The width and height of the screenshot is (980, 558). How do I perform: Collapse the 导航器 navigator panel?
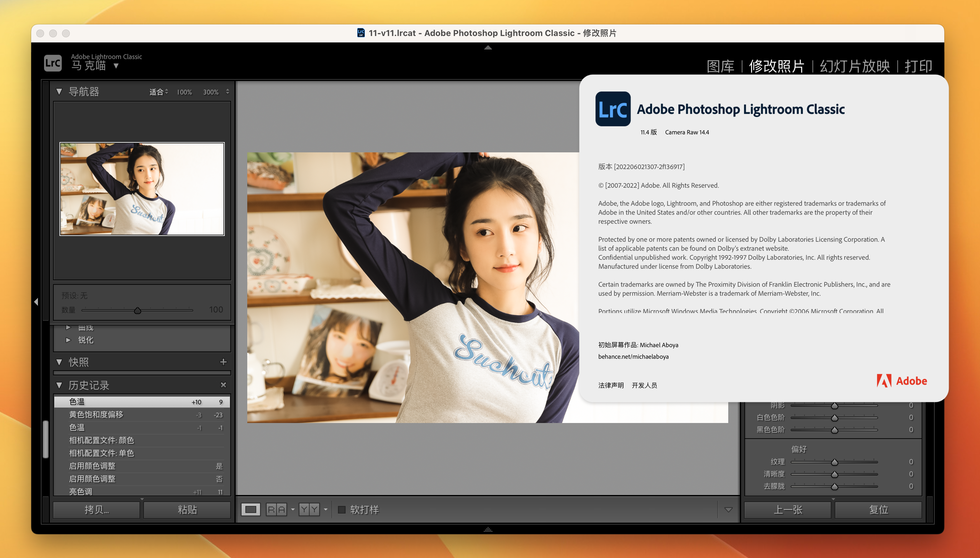click(x=59, y=92)
